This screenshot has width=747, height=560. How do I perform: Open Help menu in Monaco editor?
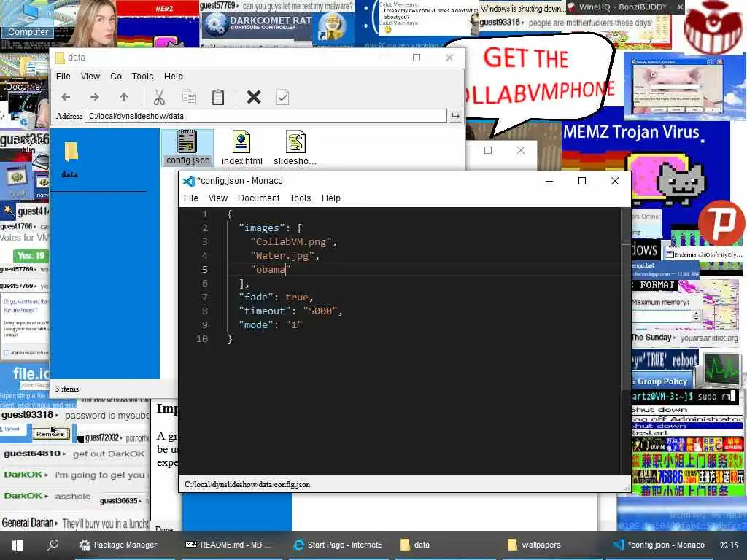330,198
